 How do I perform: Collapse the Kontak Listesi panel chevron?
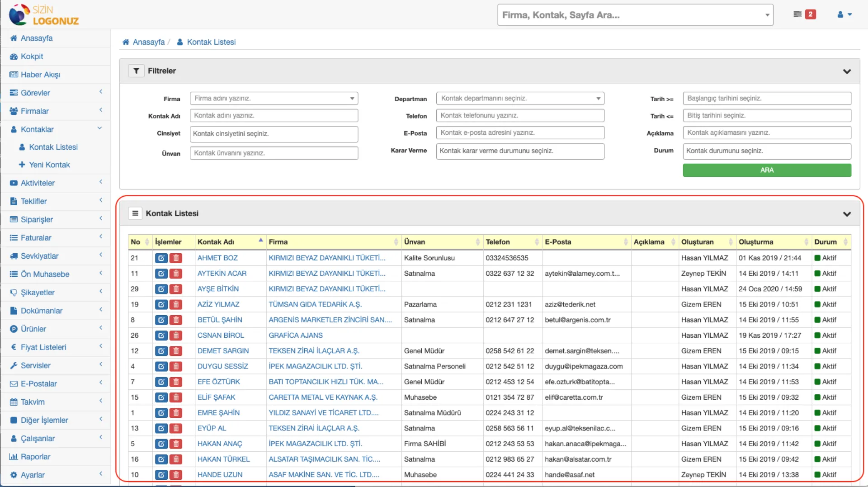pos(847,214)
